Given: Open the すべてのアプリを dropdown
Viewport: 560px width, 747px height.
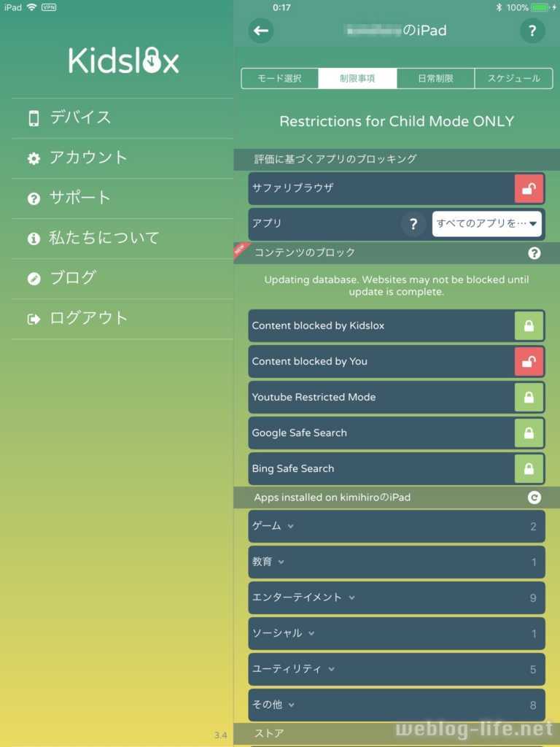Looking at the screenshot, I should tap(486, 224).
